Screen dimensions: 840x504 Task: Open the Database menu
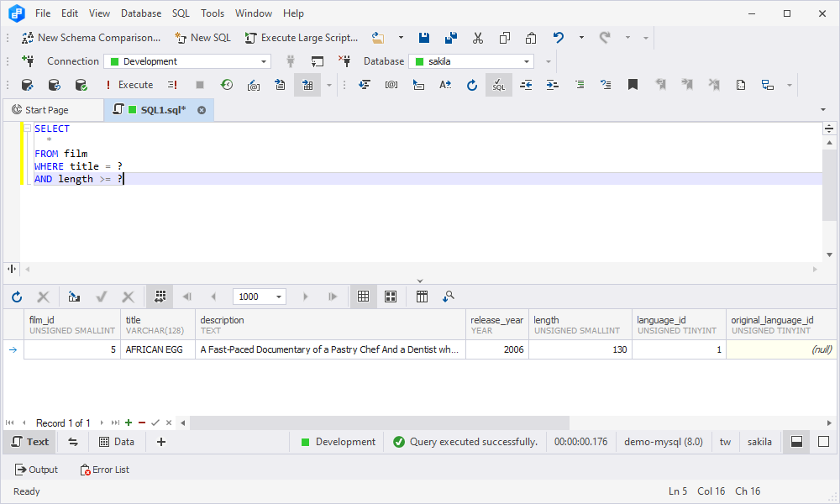point(141,13)
